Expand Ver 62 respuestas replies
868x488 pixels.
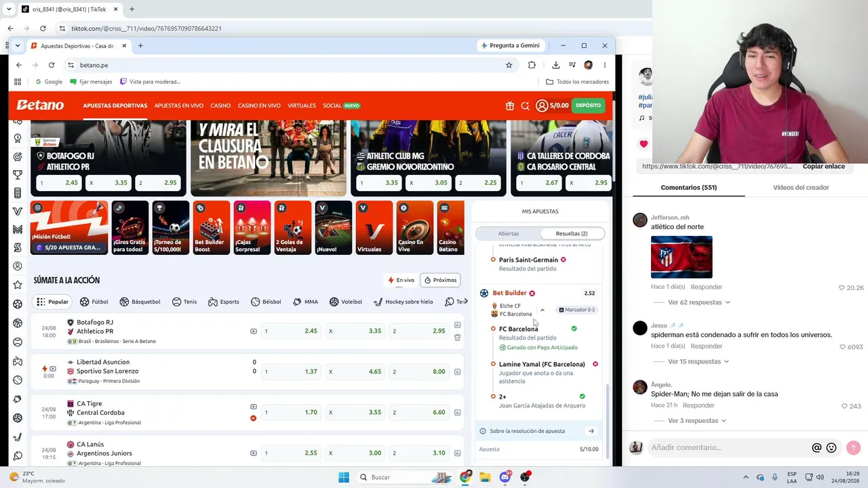tap(698, 302)
